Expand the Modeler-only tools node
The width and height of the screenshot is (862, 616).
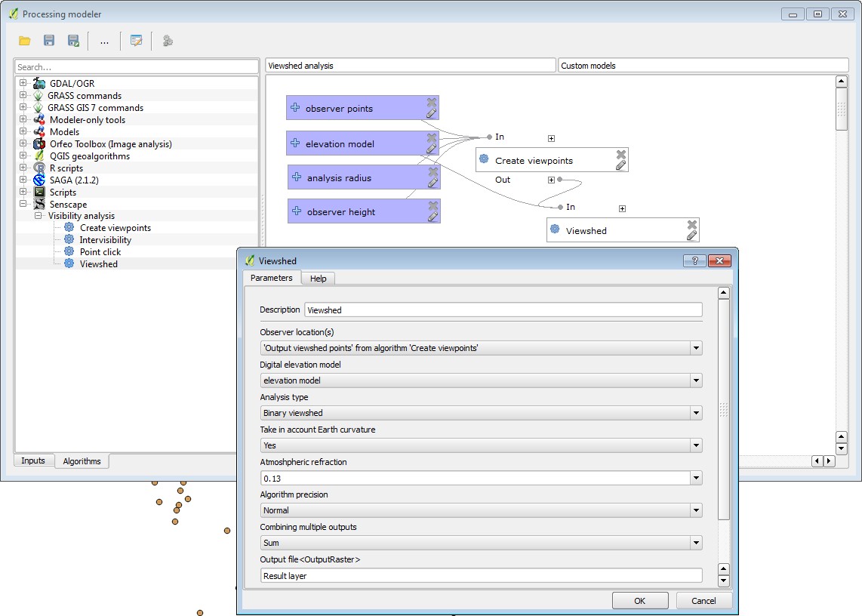pos(23,119)
